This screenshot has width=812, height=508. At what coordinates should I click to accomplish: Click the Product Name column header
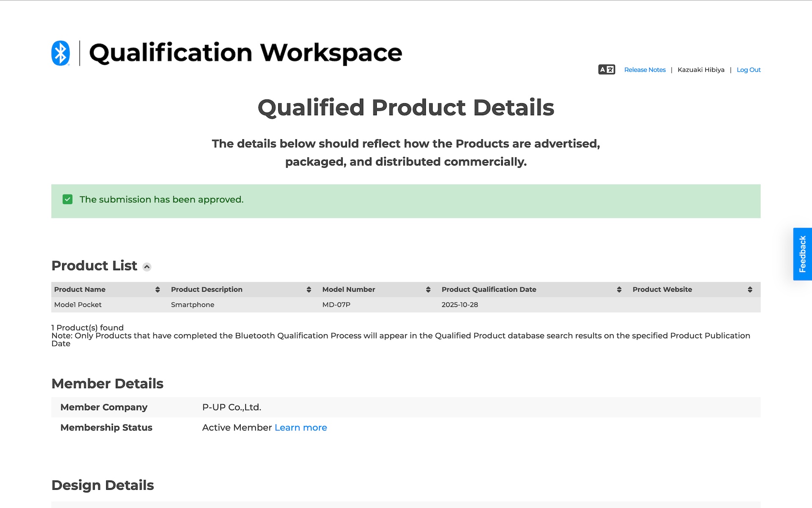click(80, 290)
